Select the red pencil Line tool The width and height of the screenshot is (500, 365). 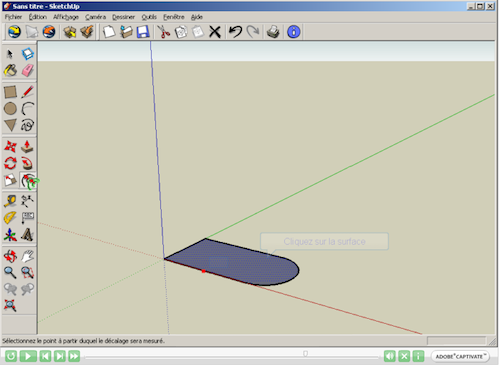coord(27,92)
